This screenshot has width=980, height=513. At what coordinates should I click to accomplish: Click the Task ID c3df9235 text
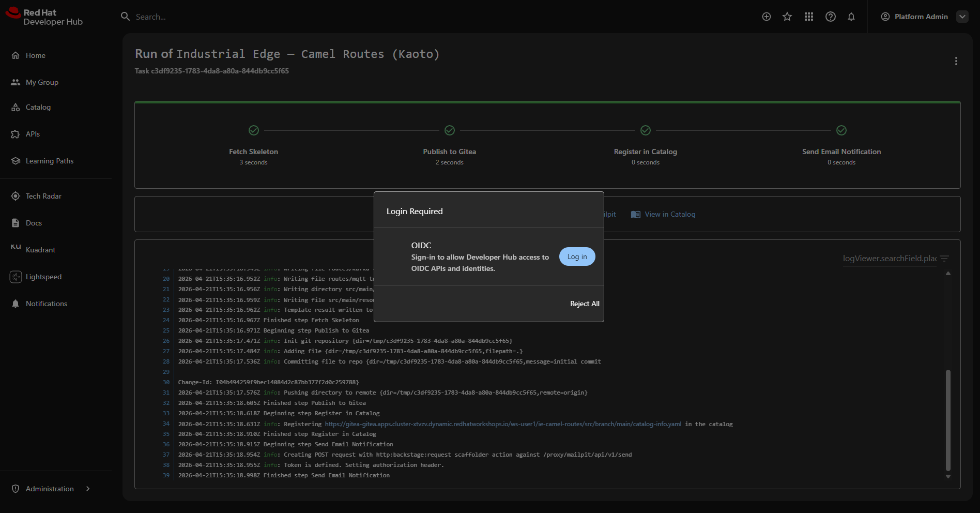pyautogui.click(x=212, y=71)
